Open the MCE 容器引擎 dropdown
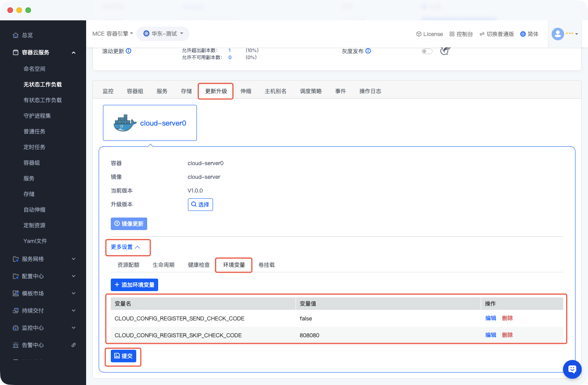 coord(112,34)
